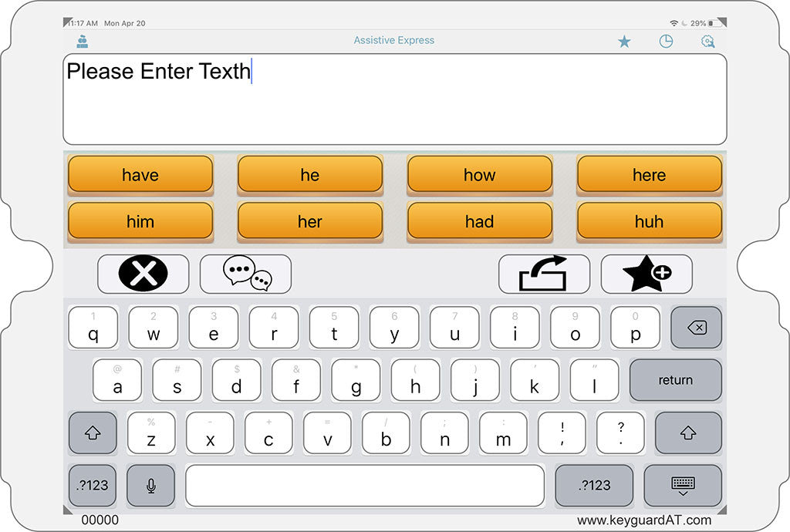Screen dimensions: 790x532
Task: Switch to numbers with the .?123 key
Action: (92, 486)
